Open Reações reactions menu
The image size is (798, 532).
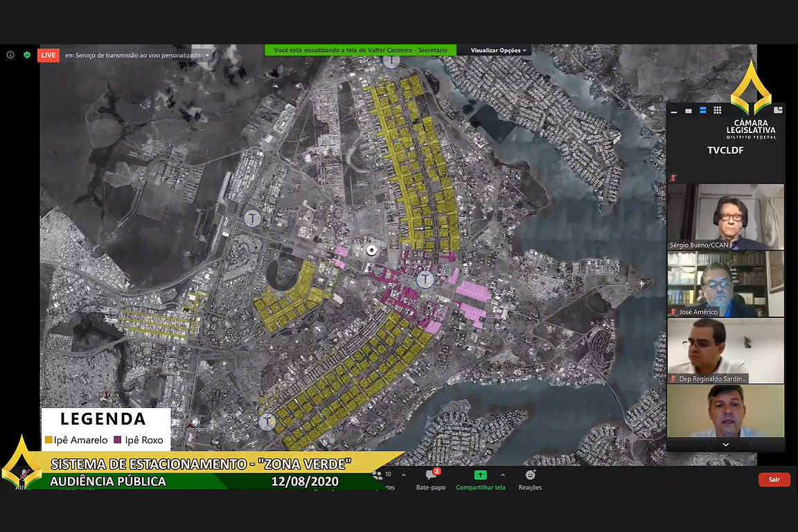530,479
